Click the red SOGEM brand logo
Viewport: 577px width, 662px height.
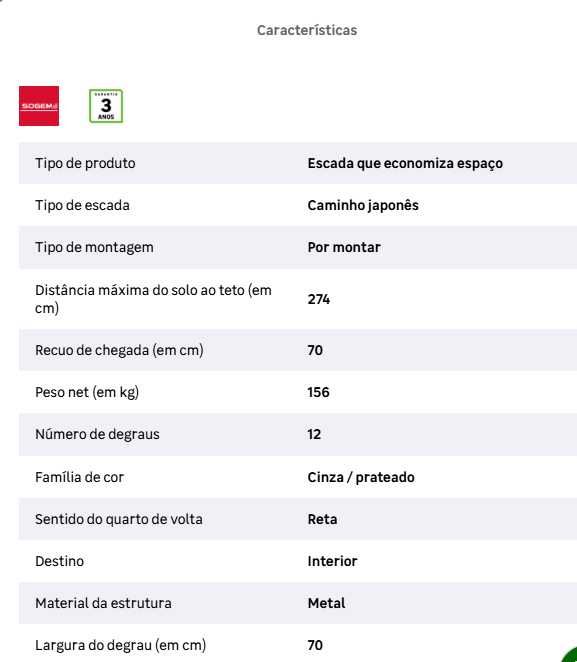click(x=39, y=106)
